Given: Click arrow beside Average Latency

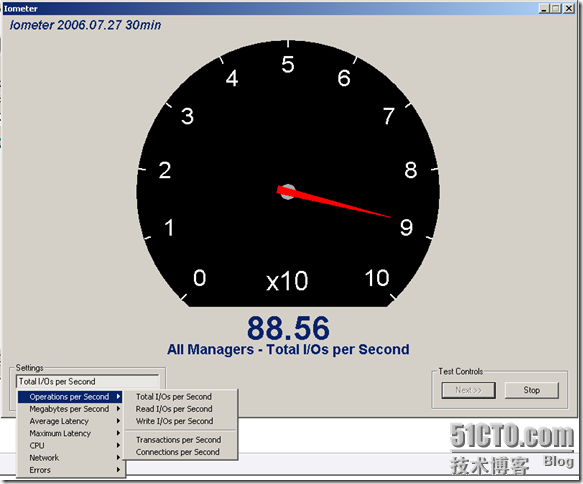Looking at the screenshot, I should point(118,421).
